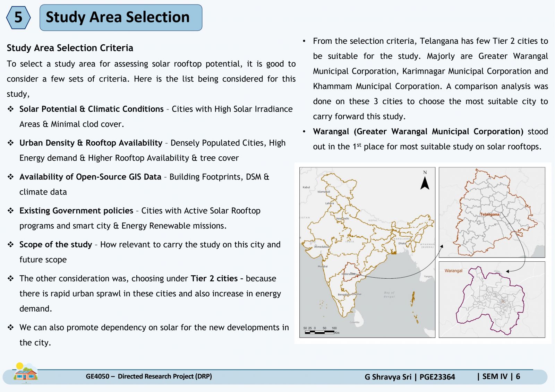The width and height of the screenshot is (555, 392).
Task: Click 'Kabul' label on India map
Action: (x=306, y=188)
